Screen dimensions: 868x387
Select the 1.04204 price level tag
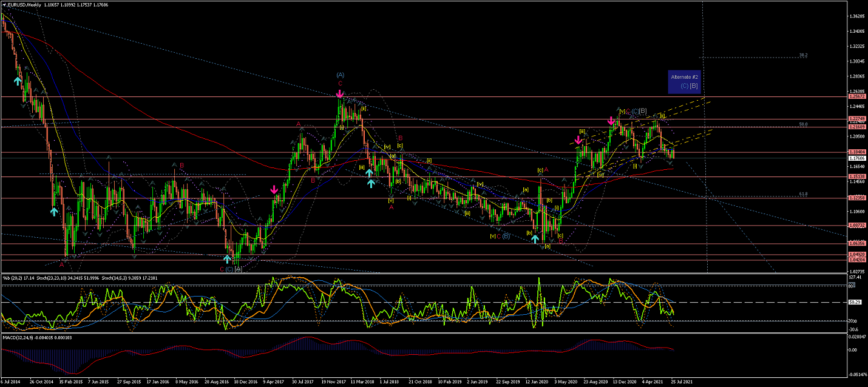click(857, 260)
